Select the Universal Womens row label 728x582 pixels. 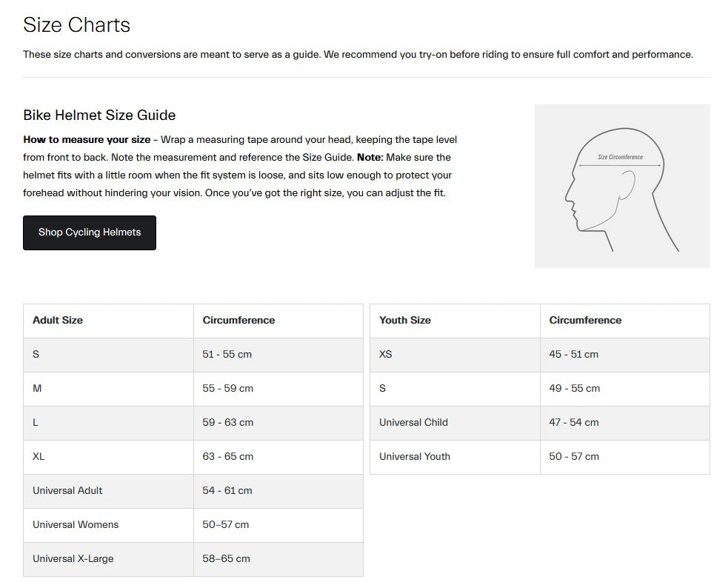tap(76, 524)
